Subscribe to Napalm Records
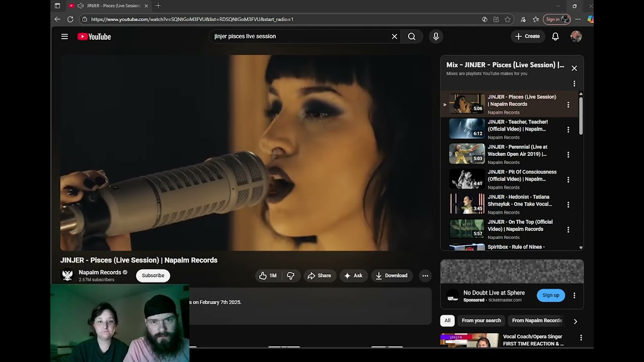 tap(153, 276)
